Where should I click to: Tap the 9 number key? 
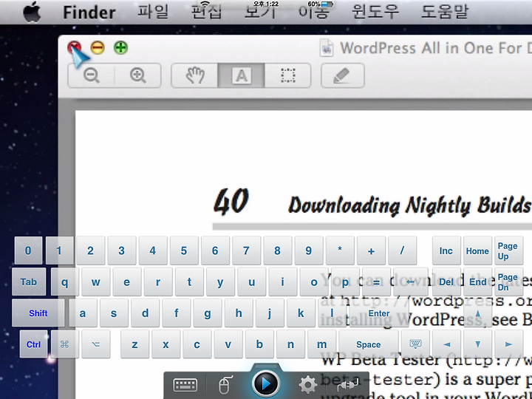[x=309, y=250]
